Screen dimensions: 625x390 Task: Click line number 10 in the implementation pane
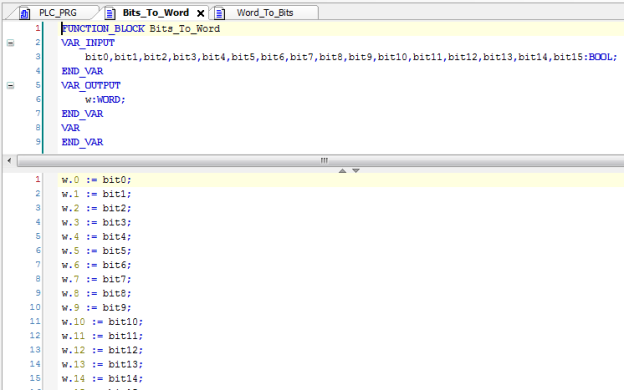(x=35, y=307)
